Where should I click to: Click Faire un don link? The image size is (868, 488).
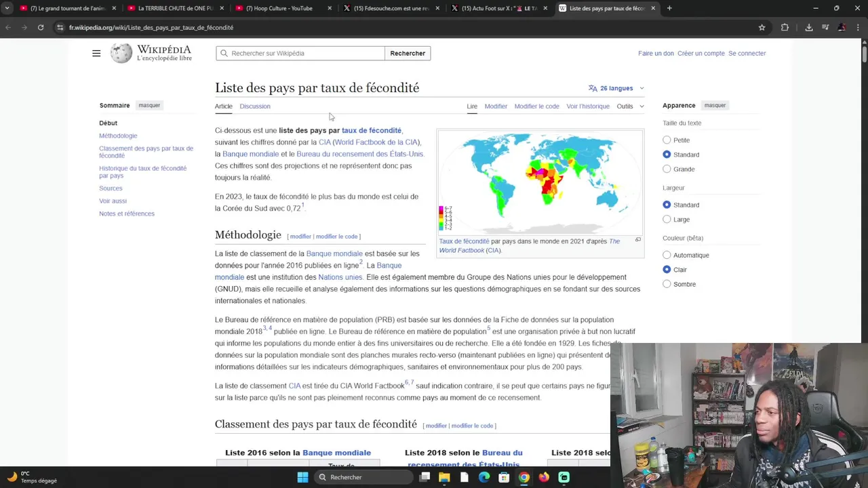tap(656, 53)
